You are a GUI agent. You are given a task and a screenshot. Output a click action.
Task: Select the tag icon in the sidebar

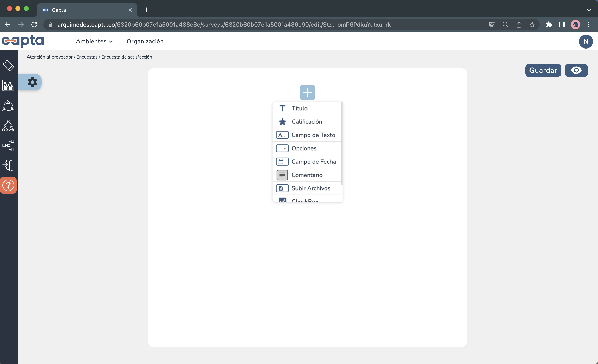tap(9, 65)
